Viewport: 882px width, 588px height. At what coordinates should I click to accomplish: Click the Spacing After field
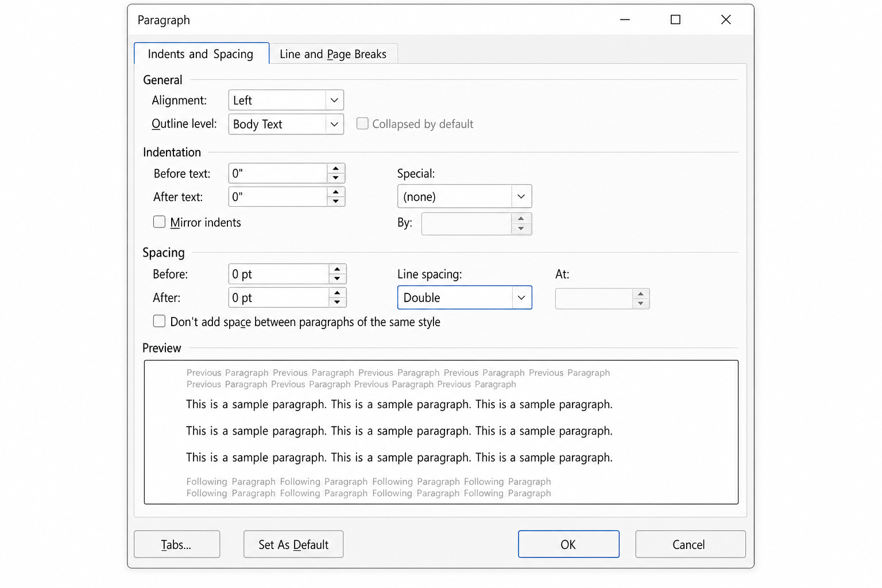(278, 297)
